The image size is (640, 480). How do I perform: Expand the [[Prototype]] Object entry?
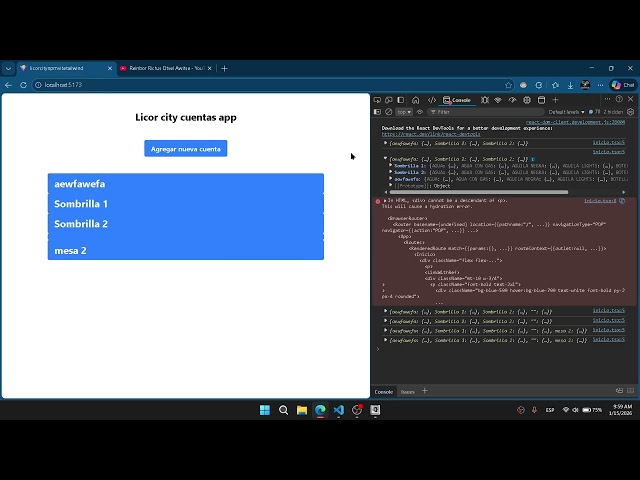(x=391, y=186)
